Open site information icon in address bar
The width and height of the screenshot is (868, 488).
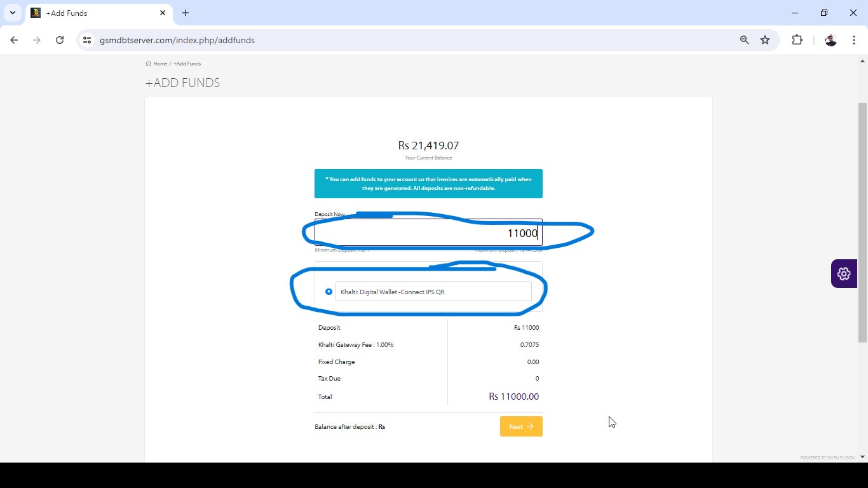click(x=87, y=40)
